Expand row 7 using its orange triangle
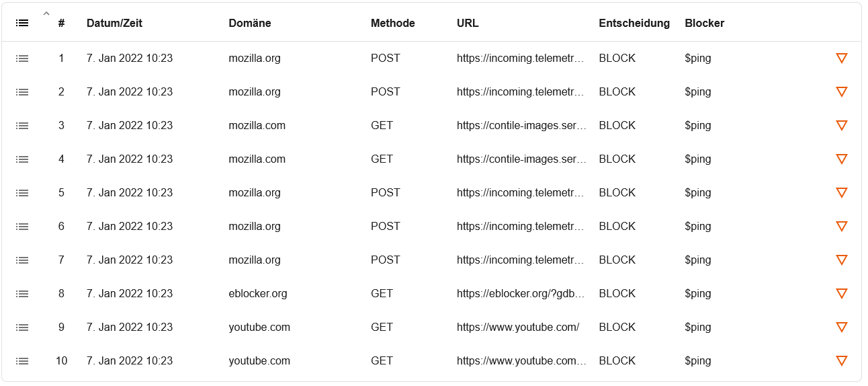This screenshot has height=386, width=868. (841, 260)
